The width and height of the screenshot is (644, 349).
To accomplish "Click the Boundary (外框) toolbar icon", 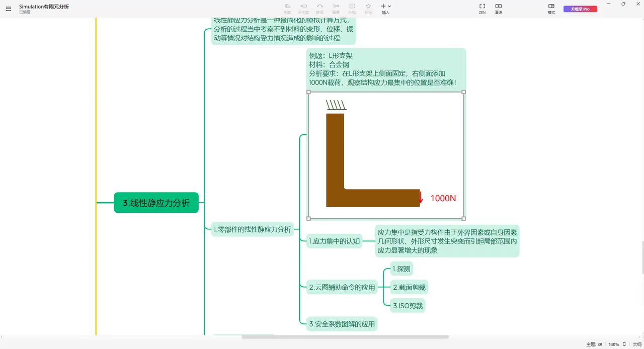I will click(x=352, y=8).
